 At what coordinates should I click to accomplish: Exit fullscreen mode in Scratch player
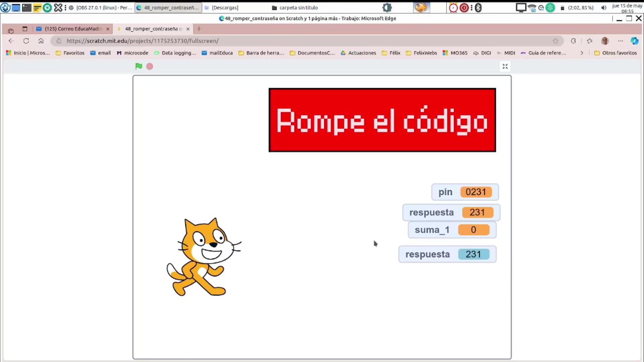coord(505,66)
